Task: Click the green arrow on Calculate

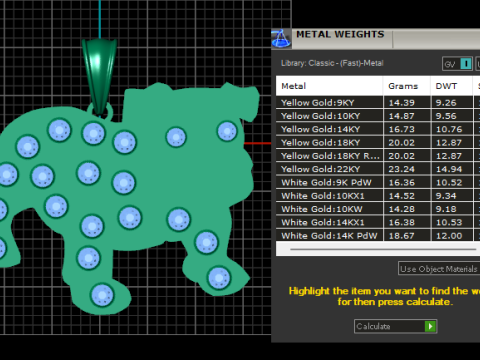Action: [x=430, y=326]
